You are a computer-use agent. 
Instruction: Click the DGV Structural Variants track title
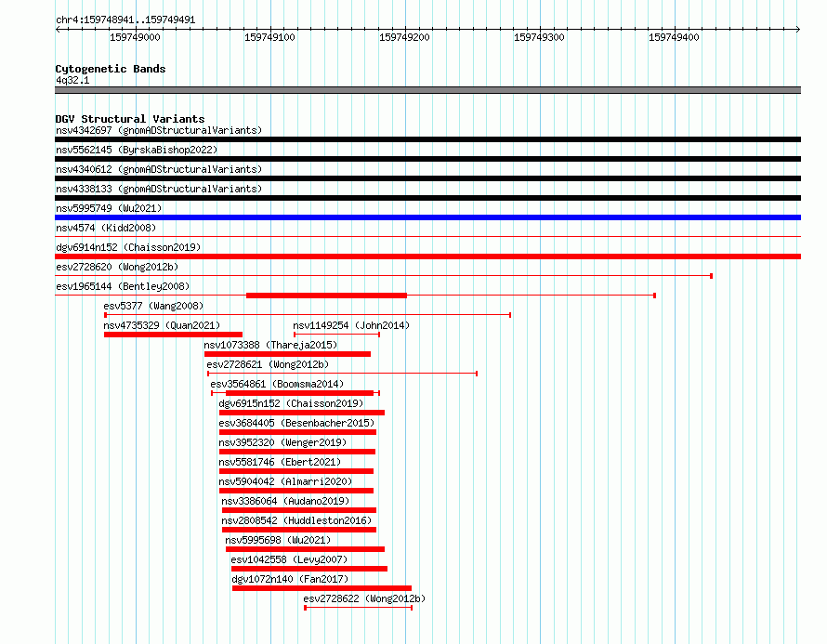pyautogui.click(x=130, y=119)
